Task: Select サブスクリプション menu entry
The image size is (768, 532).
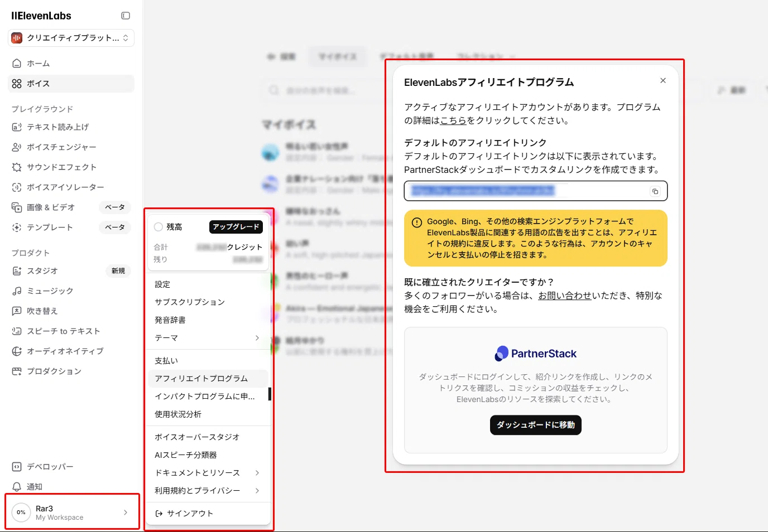Action: pyautogui.click(x=208, y=302)
